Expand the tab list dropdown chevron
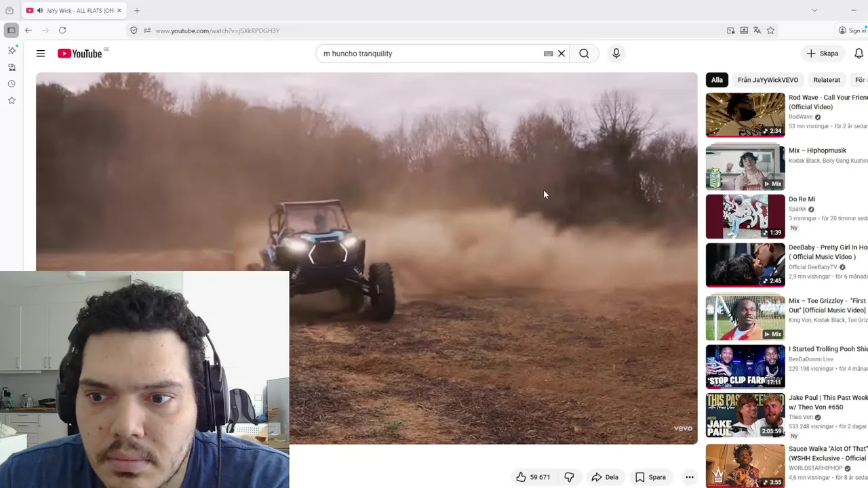Image resolution: width=868 pixels, height=488 pixels. [x=814, y=10]
